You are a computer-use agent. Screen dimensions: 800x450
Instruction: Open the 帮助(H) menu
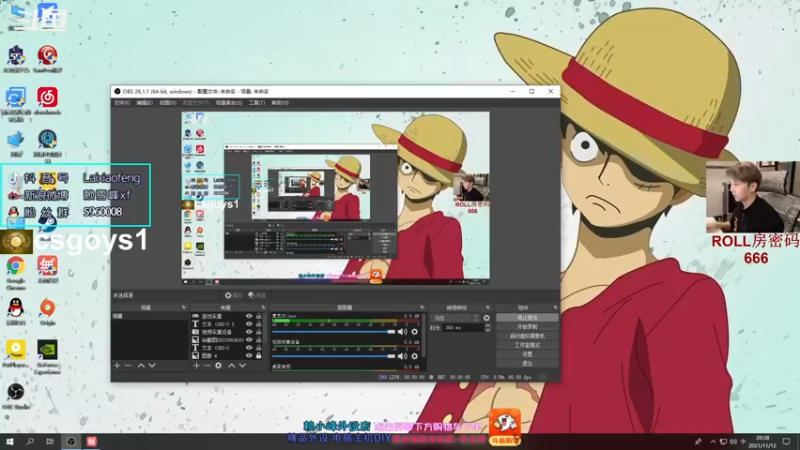(280, 103)
